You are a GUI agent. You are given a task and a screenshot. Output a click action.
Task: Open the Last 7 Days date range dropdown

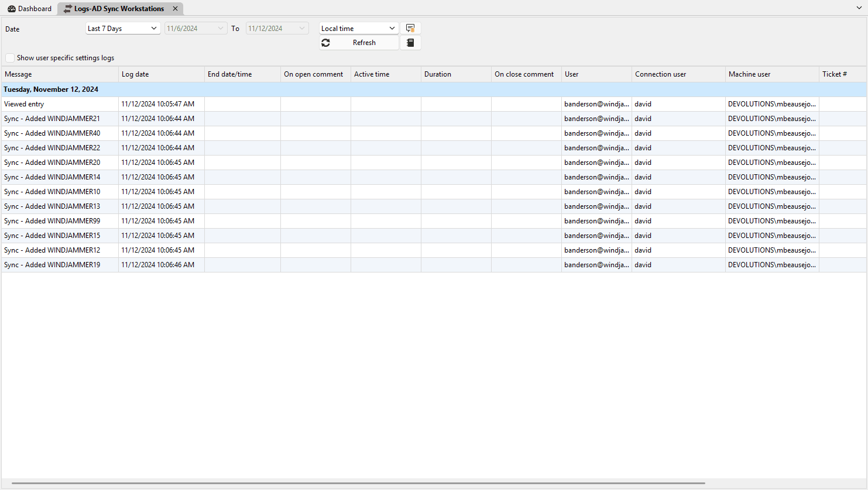tap(123, 28)
